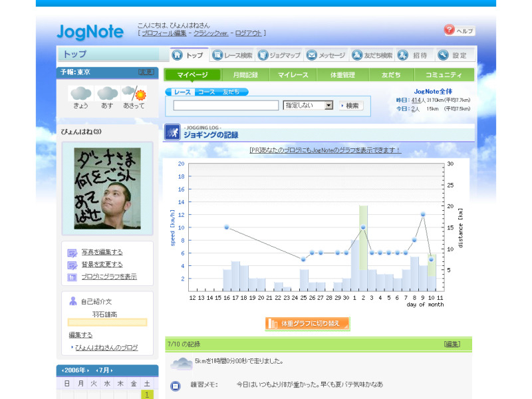
Task: Switch to the 体重管理 tab
Action: coord(342,75)
